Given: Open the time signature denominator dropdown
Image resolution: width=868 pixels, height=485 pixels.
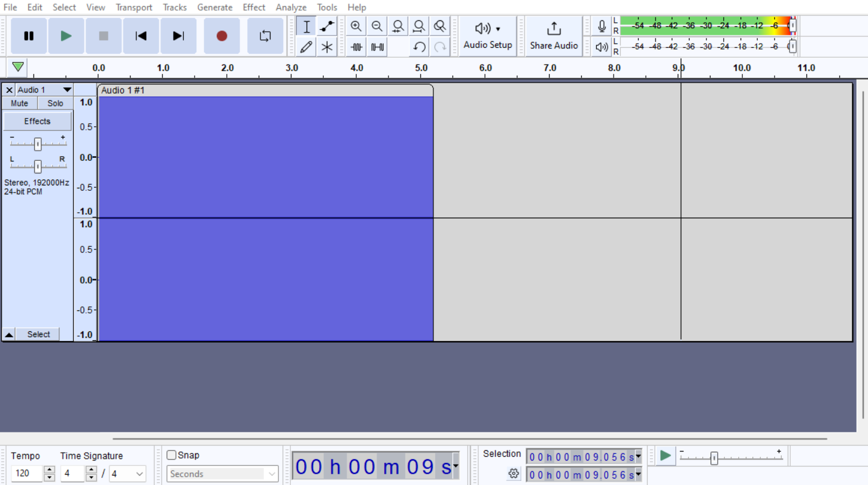Looking at the screenshot, I should [128, 474].
